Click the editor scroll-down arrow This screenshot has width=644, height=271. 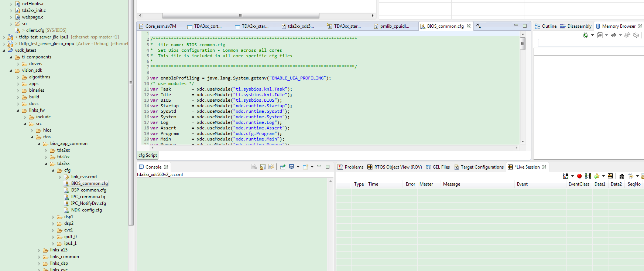[x=523, y=141]
